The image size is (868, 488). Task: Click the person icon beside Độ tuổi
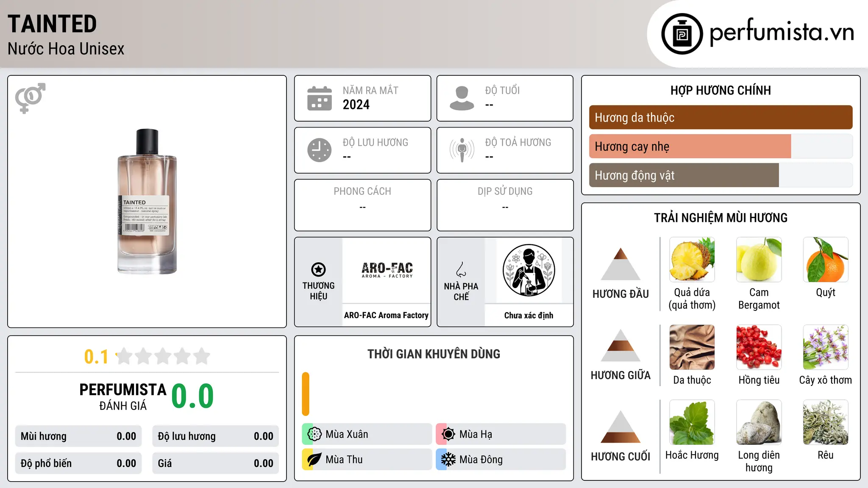462,98
